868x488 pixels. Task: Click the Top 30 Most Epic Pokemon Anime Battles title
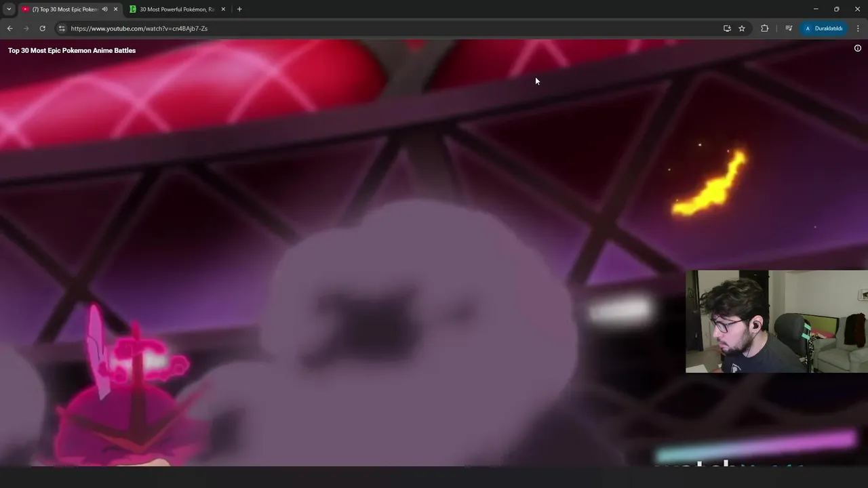(x=72, y=51)
